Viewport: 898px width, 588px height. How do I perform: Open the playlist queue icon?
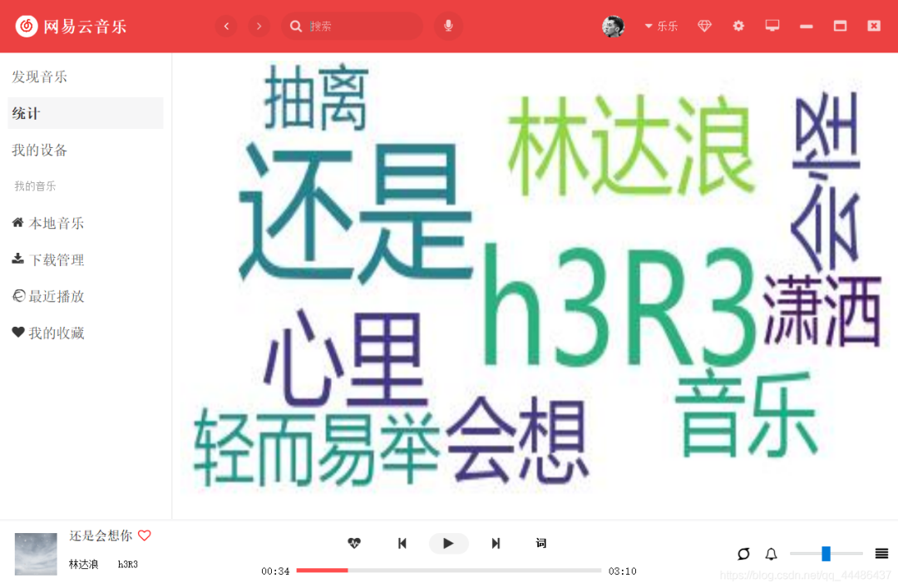click(x=881, y=554)
